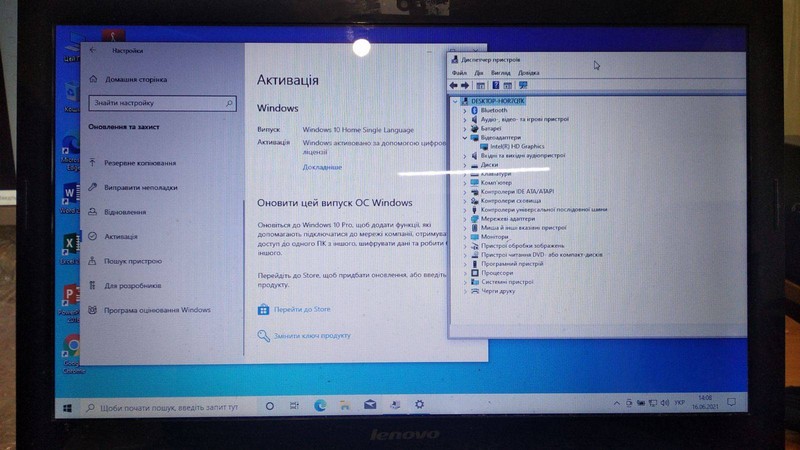Click the Докладніше link under activation
The height and width of the screenshot is (450, 800).
point(322,167)
